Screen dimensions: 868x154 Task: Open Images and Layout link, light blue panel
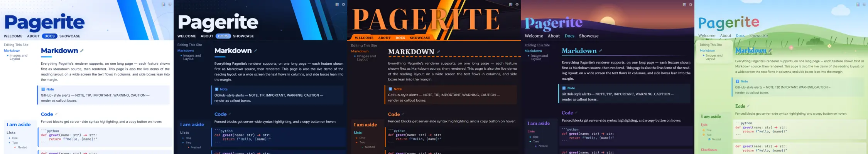click(x=19, y=57)
